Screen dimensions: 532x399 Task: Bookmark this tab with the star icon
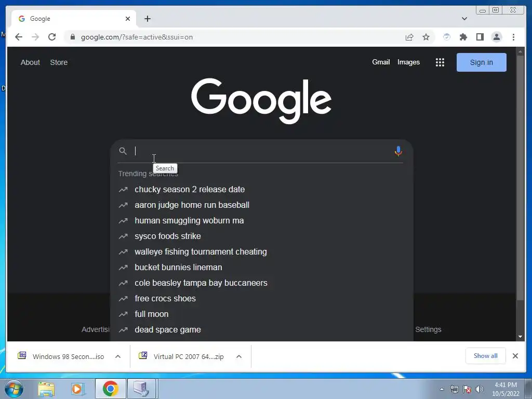[x=426, y=37]
